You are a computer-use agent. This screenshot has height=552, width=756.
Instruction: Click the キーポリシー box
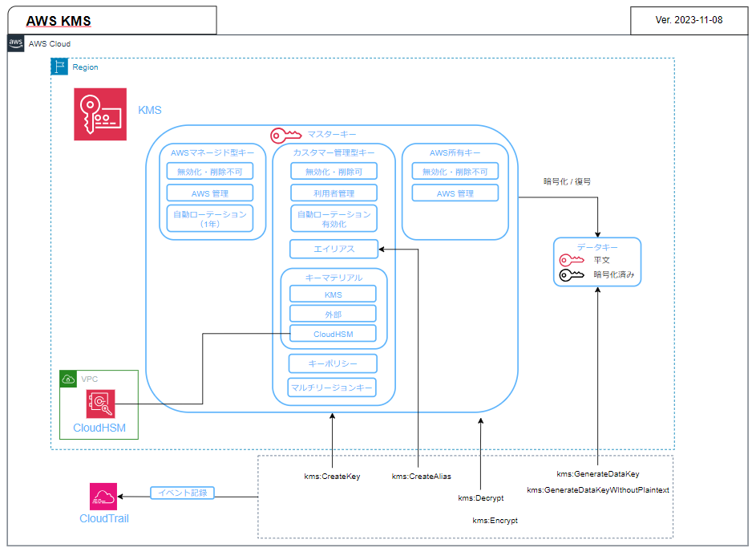tap(333, 363)
